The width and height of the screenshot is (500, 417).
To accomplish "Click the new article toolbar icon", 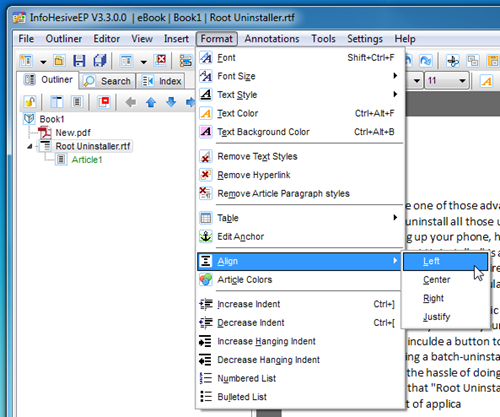I will click(x=126, y=61).
